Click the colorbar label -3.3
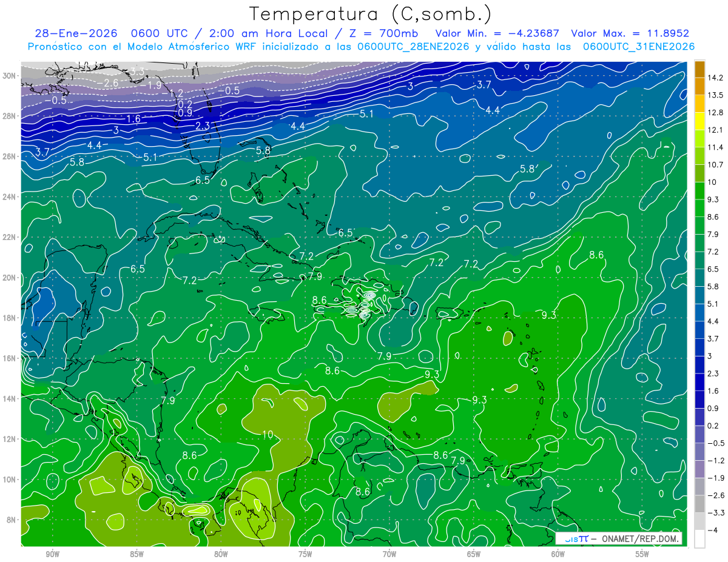The height and width of the screenshot is (562, 728). point(716,513)
